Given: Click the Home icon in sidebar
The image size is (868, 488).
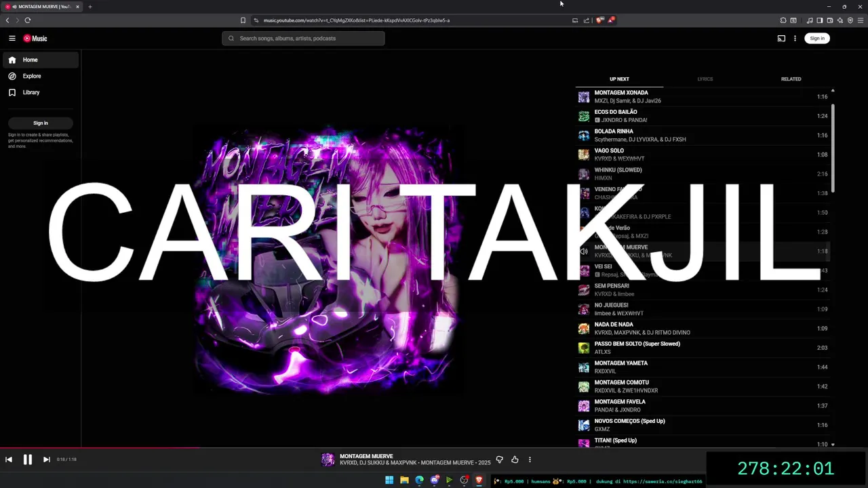Looking at the screenshot, I should [12, 60].
